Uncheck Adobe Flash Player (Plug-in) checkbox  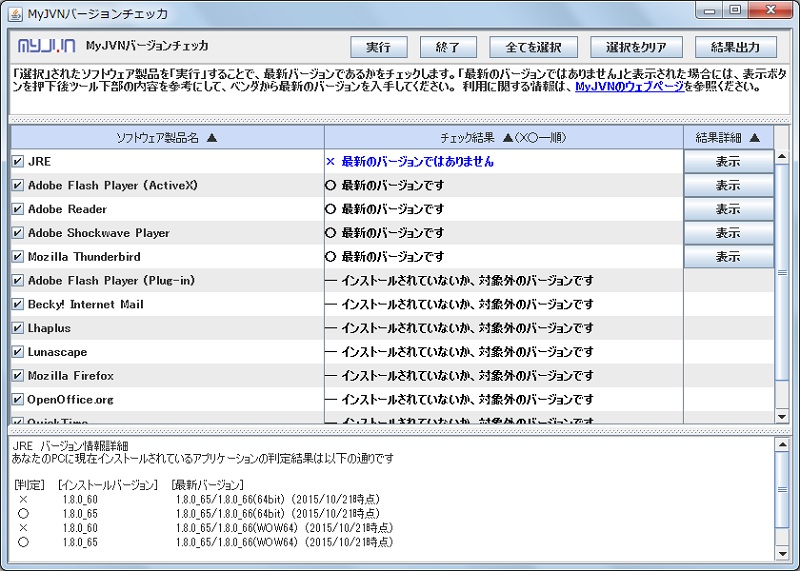coord(18,281)
